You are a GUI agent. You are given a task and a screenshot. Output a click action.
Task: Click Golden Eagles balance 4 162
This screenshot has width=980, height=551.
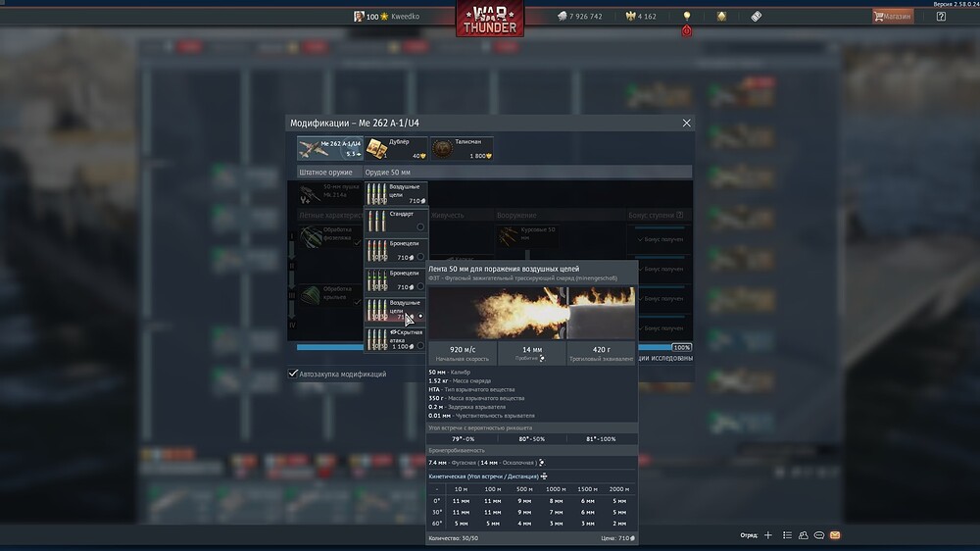coord(641,17)
